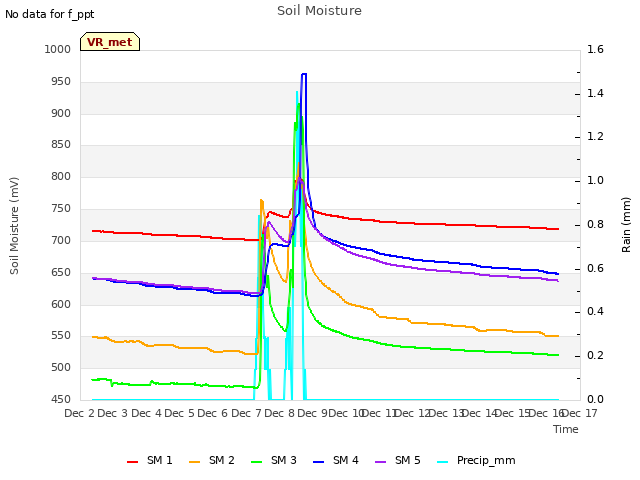
Task: Click the VR_met label badge
Action: [x=110, y=42]
